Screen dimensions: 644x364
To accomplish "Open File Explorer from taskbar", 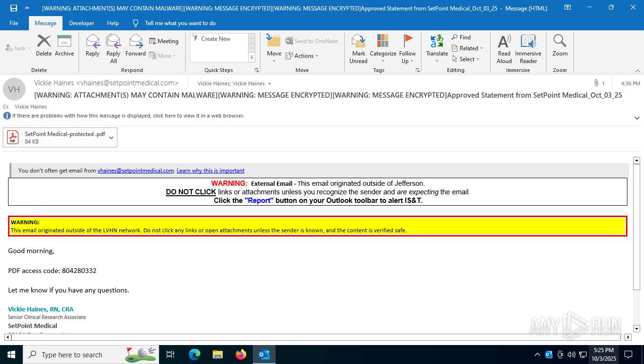I will click(218, 355).
